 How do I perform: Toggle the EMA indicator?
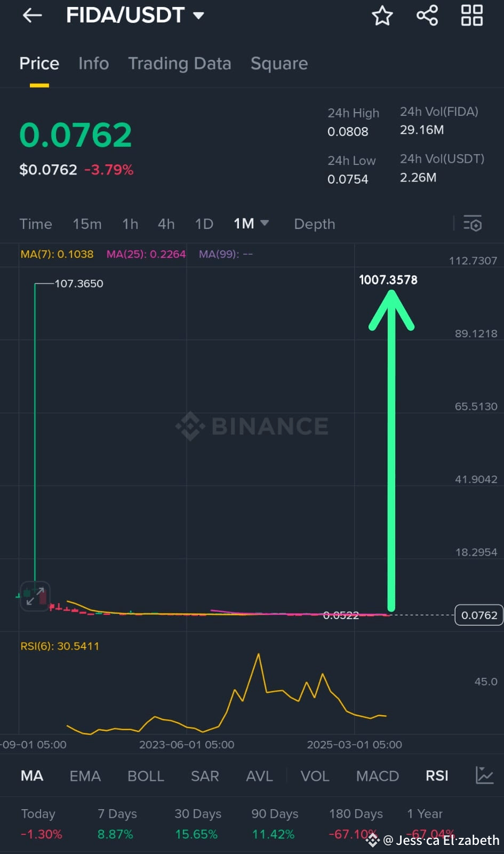pos(85,776)
